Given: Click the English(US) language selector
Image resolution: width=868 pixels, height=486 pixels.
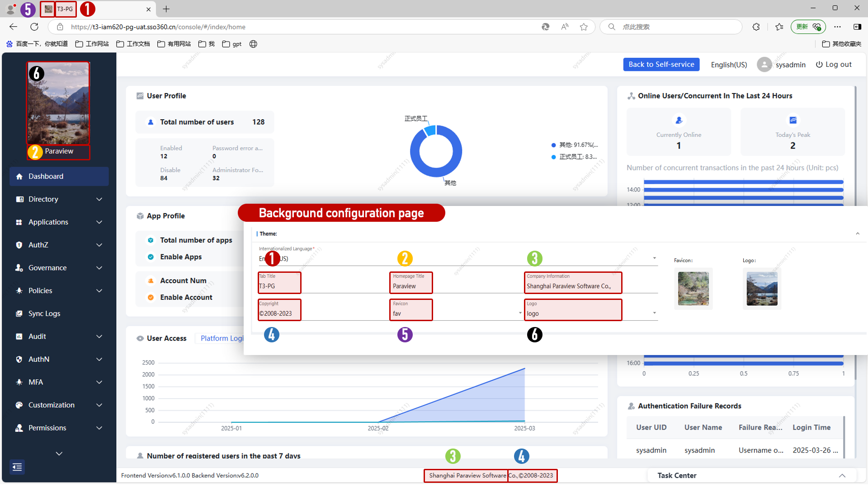Looking at the screenshot, I should click(x=729, y=65).
